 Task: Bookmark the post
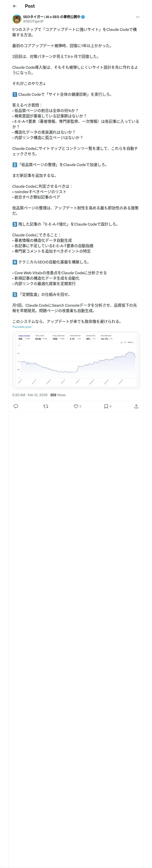click(106, 406)
